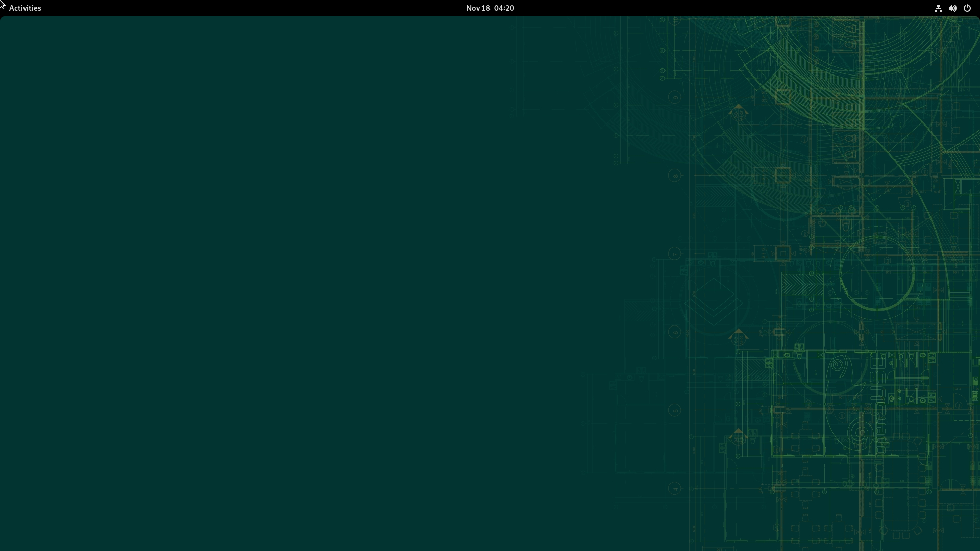This screenshot has height=551, width=980.
Task: Click the circled number 6 blueprint marker
Action: coord(675,332)
